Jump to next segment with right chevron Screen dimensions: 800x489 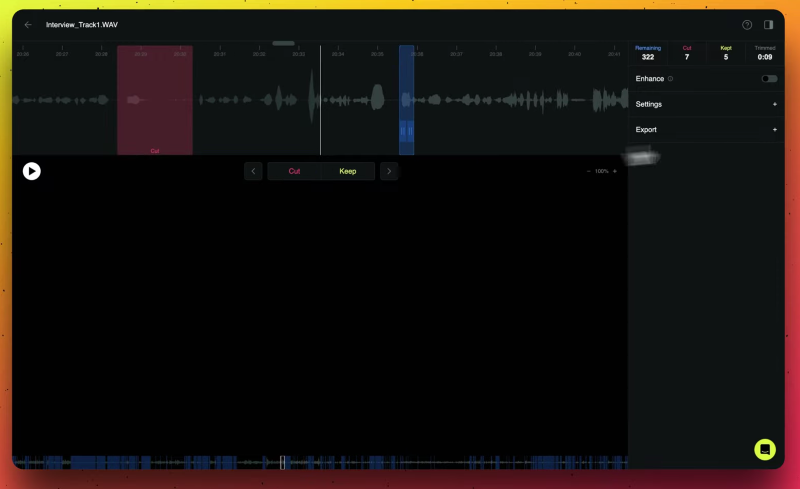(x=389, y=171)
